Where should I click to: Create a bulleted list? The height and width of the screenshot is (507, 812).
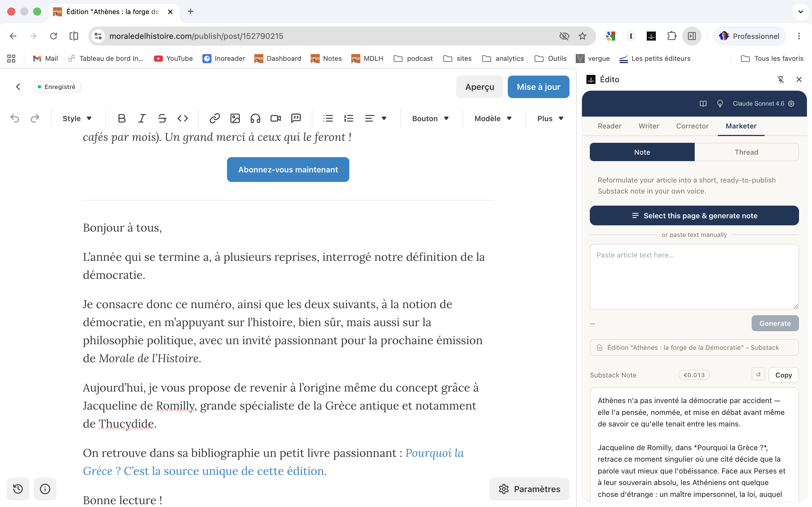point(328,118)
